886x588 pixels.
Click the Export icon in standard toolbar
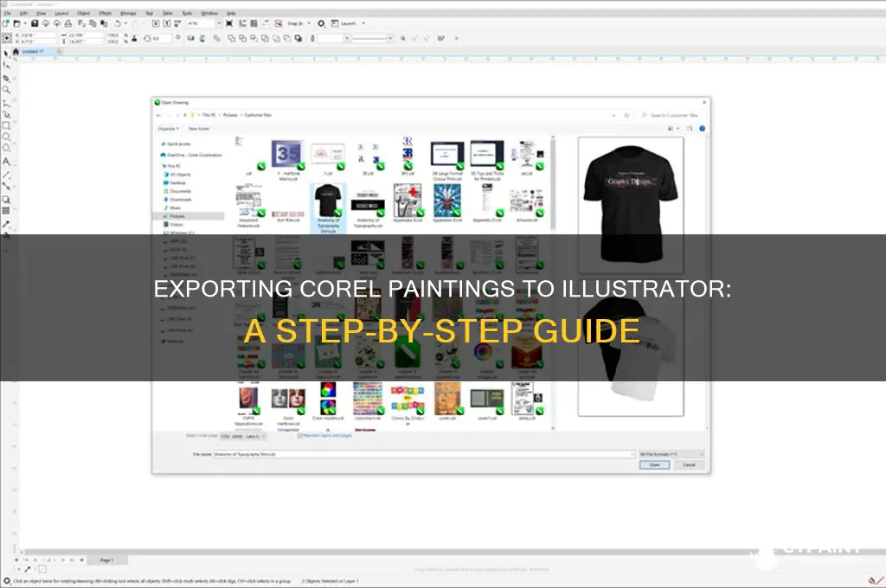click(x=167, y=23)
